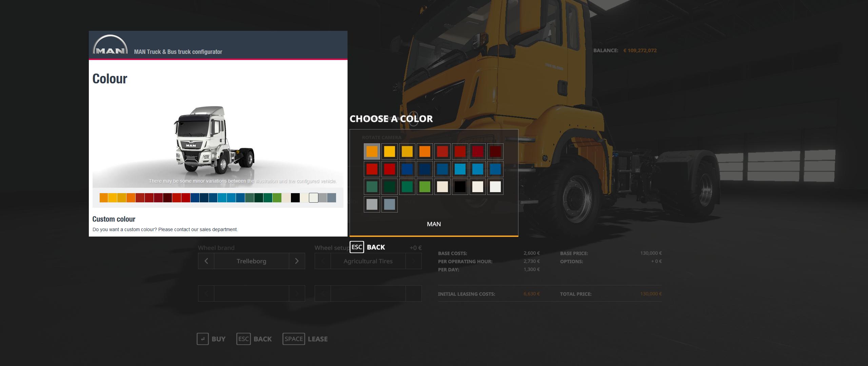Viewport: 868px width, 366px height.
Task: Click the BUY button label
Action: pyautogui.click(x=218, y=339)
